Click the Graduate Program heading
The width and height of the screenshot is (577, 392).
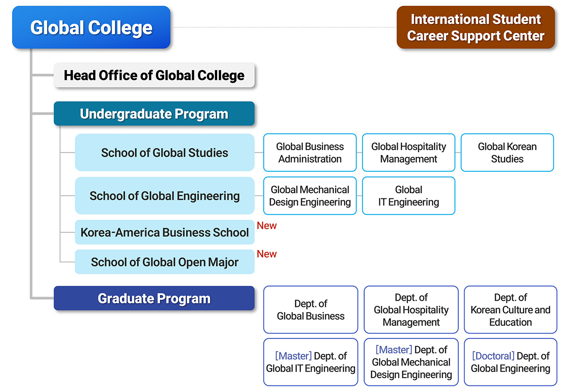[154, 298]
